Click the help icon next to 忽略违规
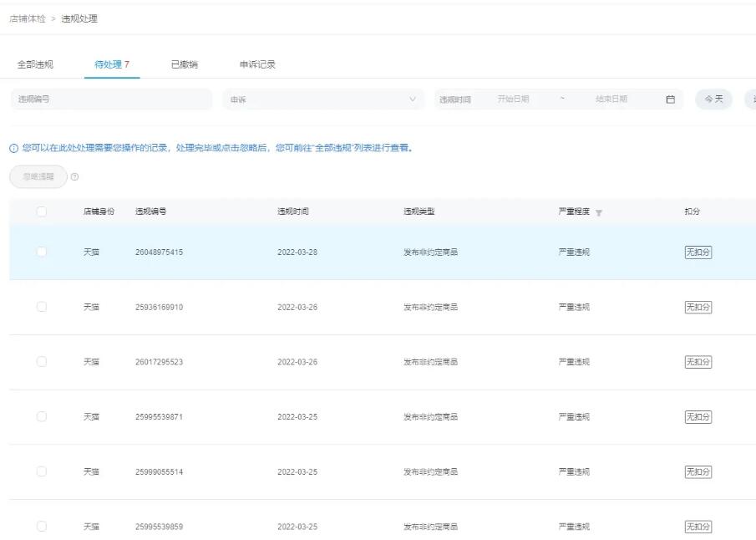Screen dimensions: 756x540 (74, 176)
